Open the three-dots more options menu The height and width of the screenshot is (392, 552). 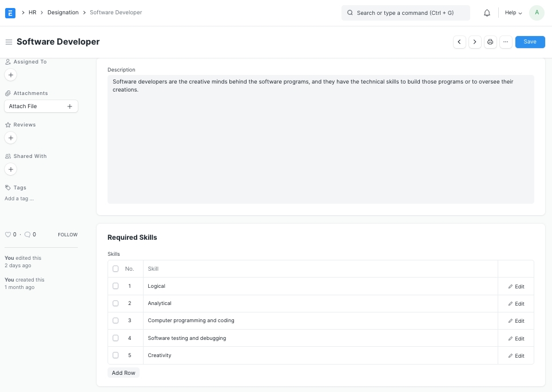(506, 42)
